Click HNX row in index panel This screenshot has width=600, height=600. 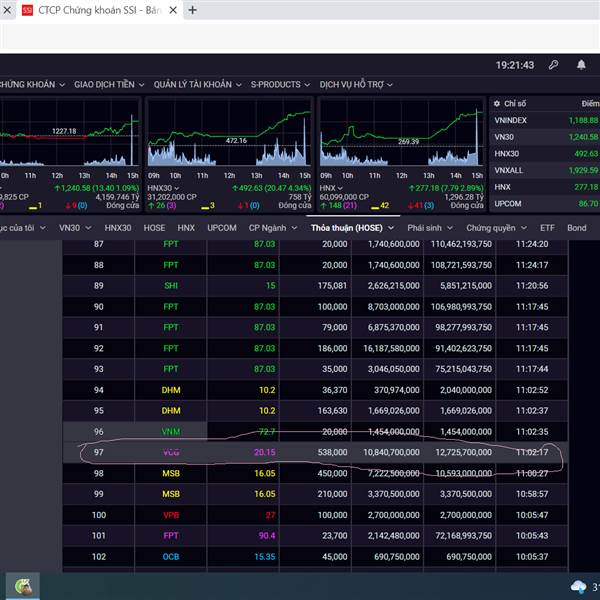(x=546, y=187)
